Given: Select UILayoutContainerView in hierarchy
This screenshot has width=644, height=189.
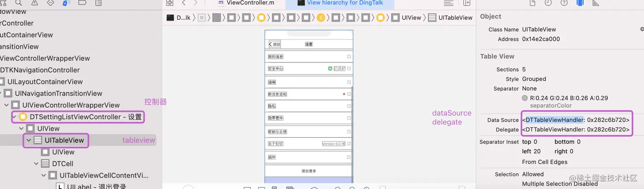Looking at the screenshot, I should point(41,82).
